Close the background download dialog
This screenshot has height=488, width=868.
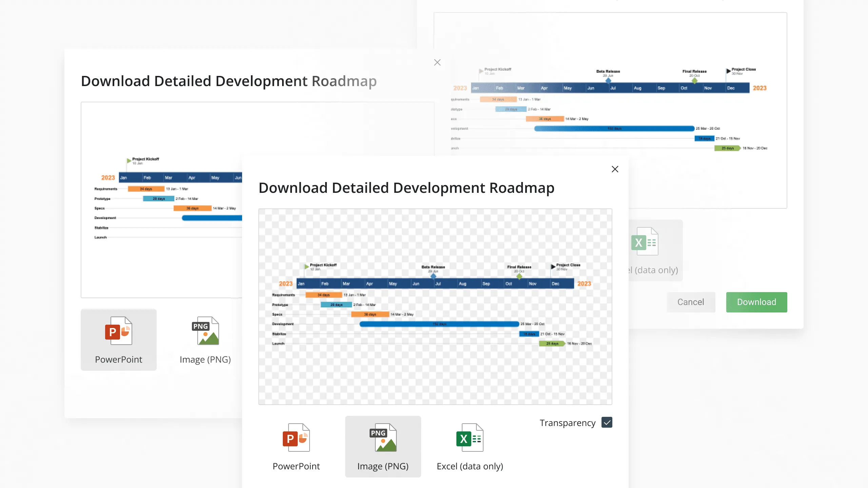[x=437, y=62]
